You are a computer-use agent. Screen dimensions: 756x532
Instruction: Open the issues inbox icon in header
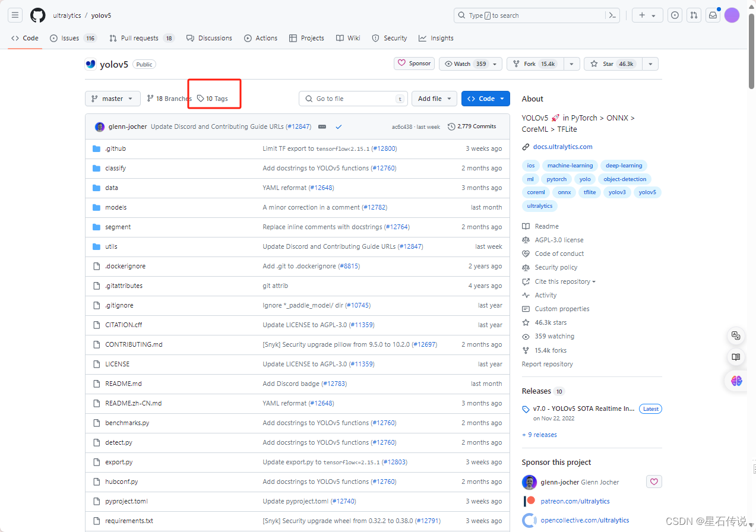tap(675, 15)
